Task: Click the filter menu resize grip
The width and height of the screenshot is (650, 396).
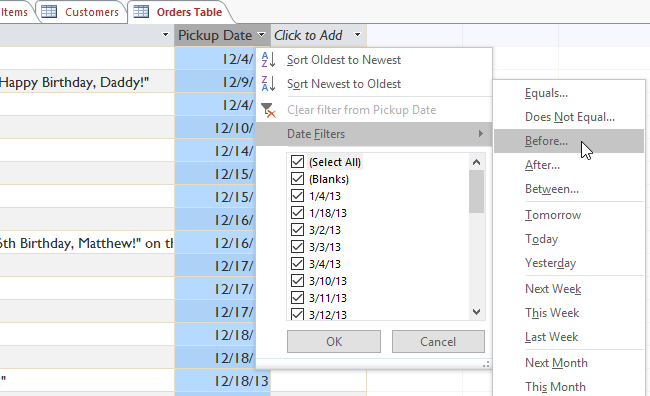Action: 486,364
